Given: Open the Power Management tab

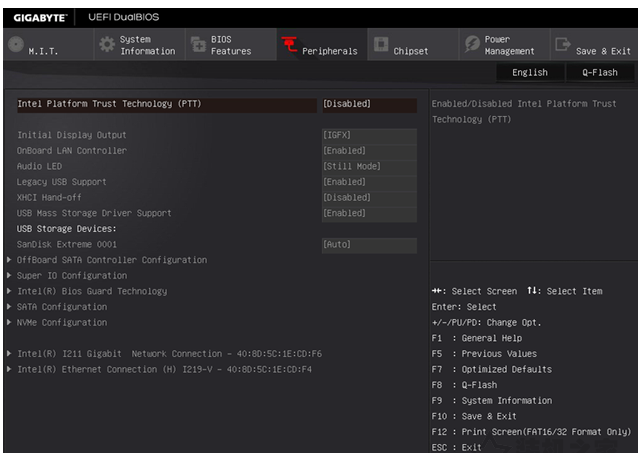Looking at the screenshot, I should pos(509,46).
